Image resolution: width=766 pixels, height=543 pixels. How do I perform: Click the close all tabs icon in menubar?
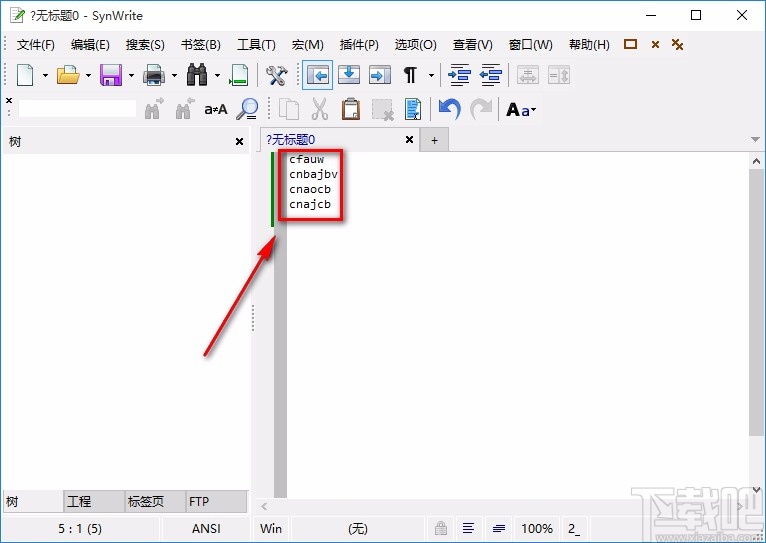pyautogui.click(x=677, y=44)
